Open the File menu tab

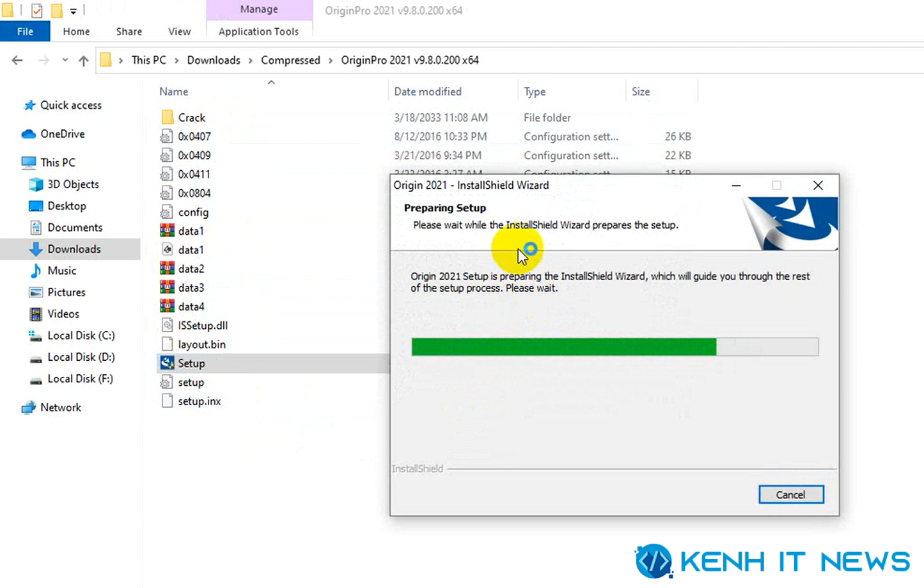(x=25, y=31)
